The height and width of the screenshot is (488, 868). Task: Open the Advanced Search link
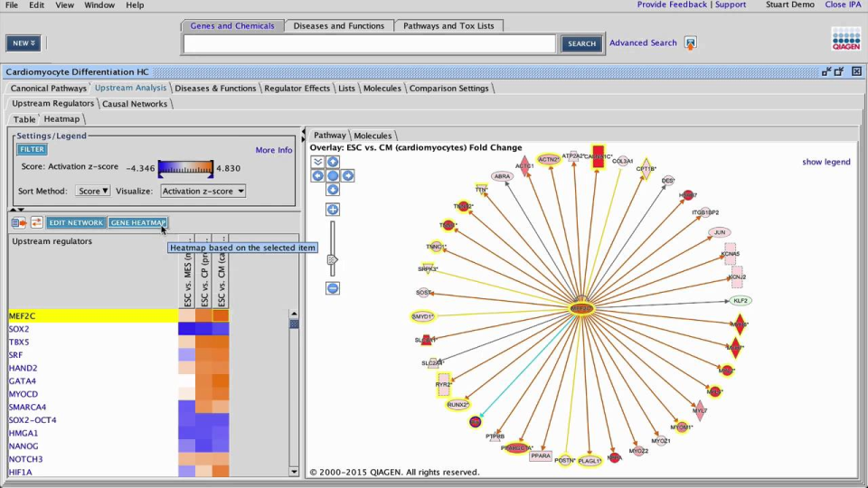(643, 42)
